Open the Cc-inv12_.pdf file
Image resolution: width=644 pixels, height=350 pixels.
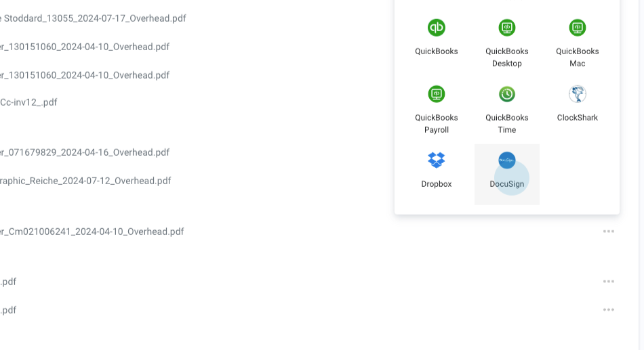[x=28, y=102]
